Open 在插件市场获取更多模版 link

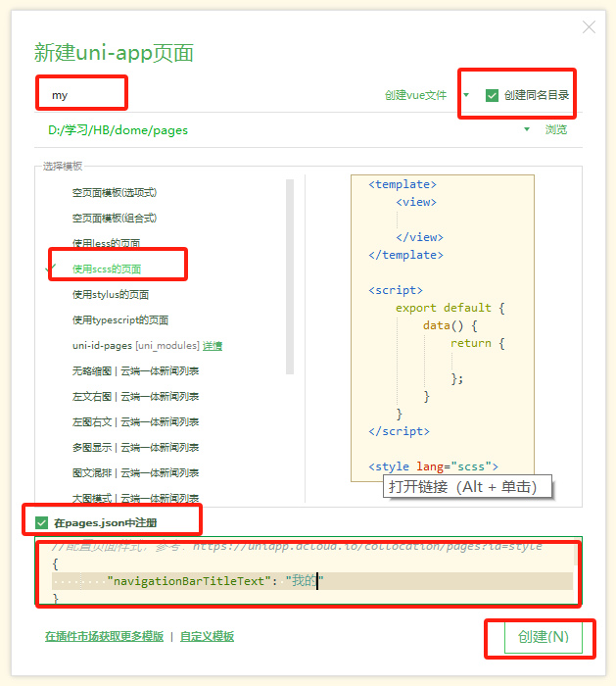pyautogui.click(x=104, y=636)
